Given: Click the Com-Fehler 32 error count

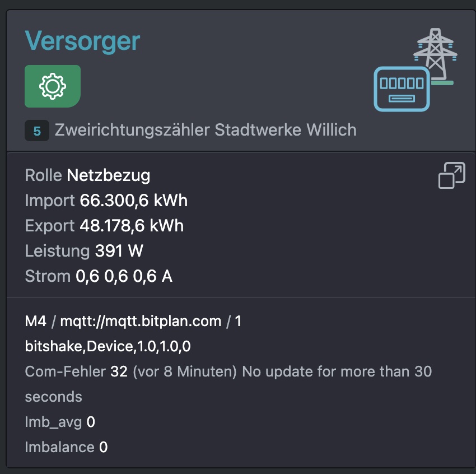Looking at the screenshot, I should (x=76, y=371).
